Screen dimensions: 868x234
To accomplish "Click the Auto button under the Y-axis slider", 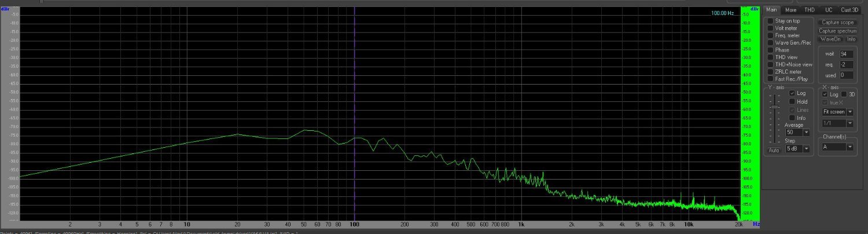I will (x=774, y=150).
